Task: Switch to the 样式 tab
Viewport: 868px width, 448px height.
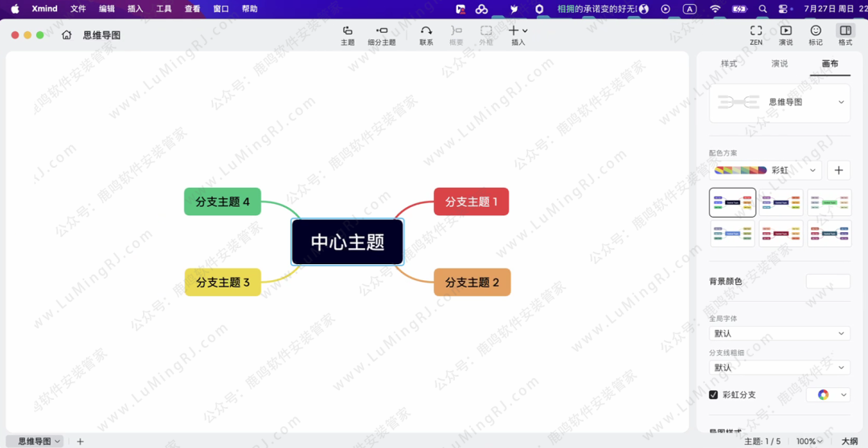Action: point(728,63)
